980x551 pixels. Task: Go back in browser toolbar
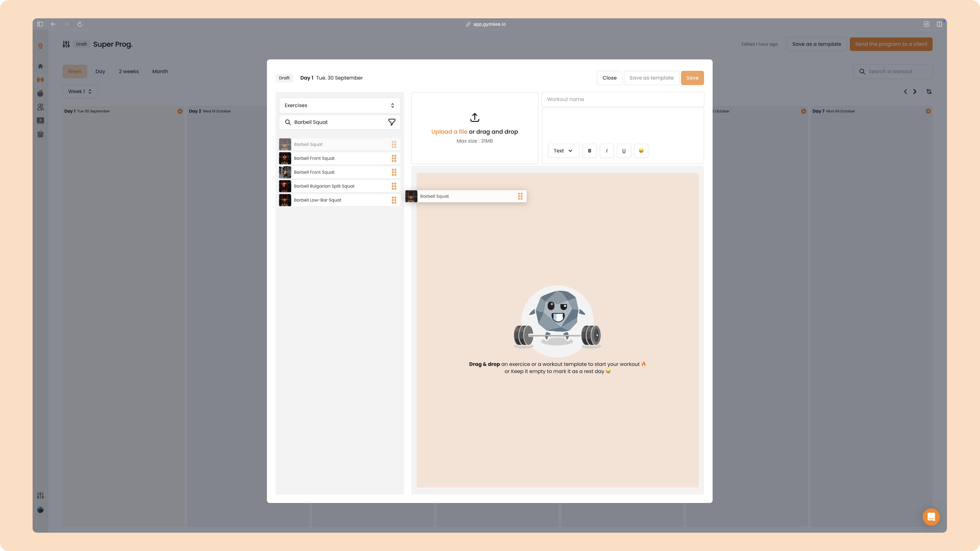pos(53,24)
